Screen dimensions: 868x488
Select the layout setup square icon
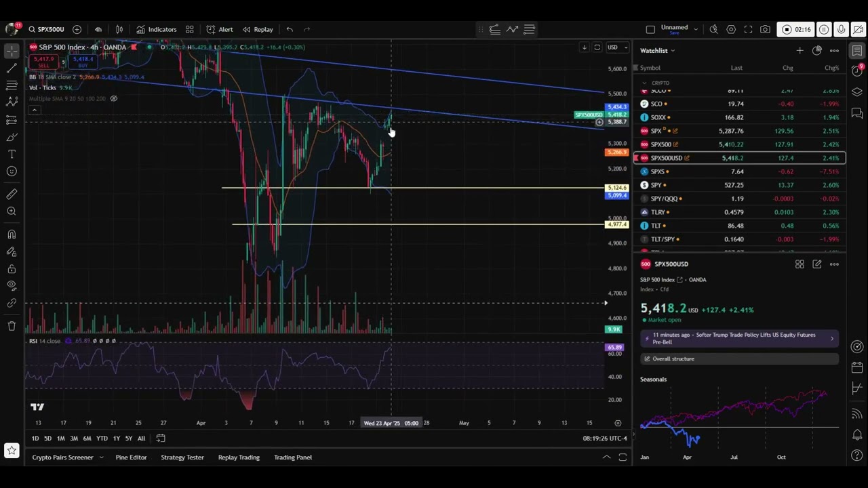(650, 29)
